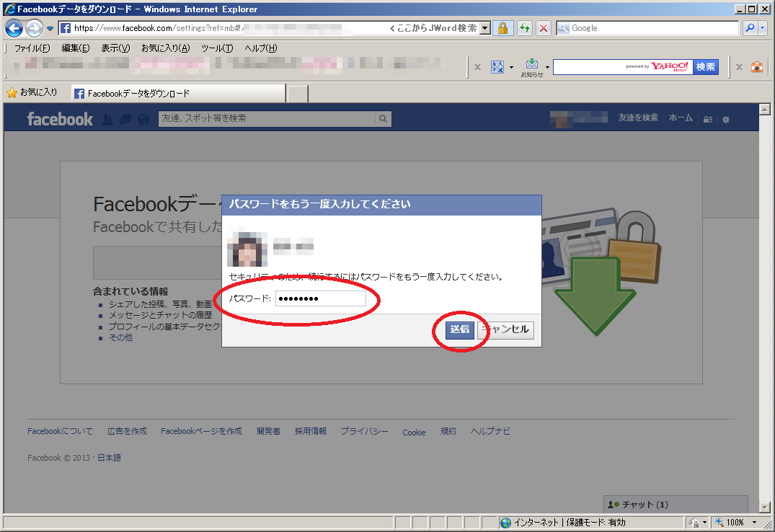Screen dimensions: 775x532
Task: Focus the Google search box
Action: tap(647, 28)
